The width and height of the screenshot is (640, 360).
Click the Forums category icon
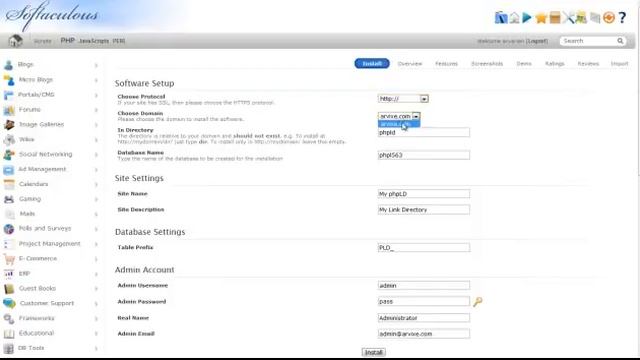click(x=9, y=110)
